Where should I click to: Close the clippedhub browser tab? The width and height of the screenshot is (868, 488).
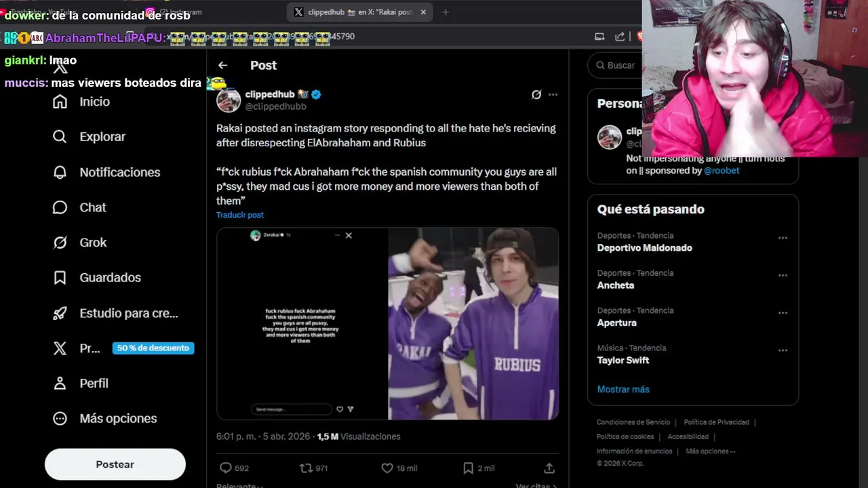point(423,12)
